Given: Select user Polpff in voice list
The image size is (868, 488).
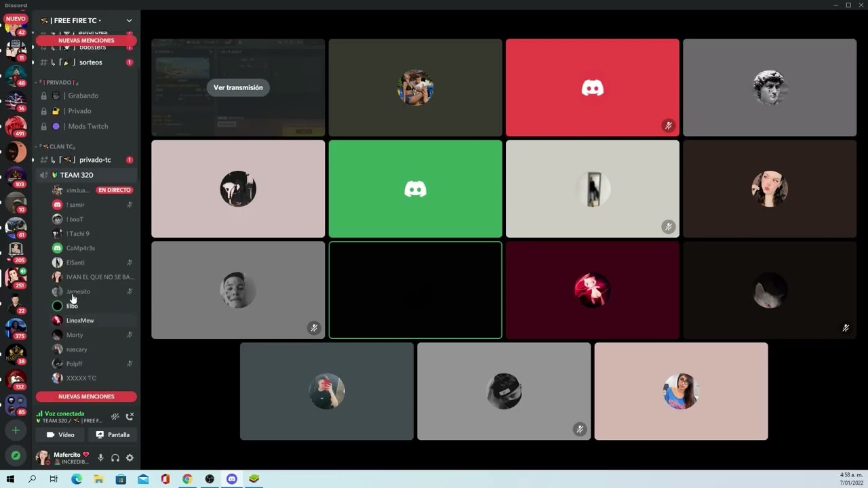Looking at the screenshot, I should point(93,364).
